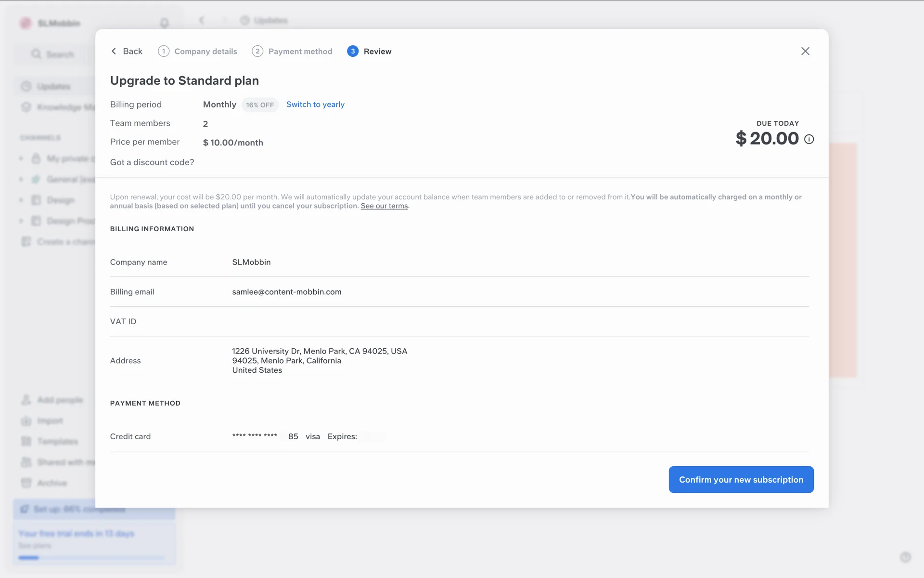Expand the Design channel arrow
The image size is (924, 578).
pos(21,200)
